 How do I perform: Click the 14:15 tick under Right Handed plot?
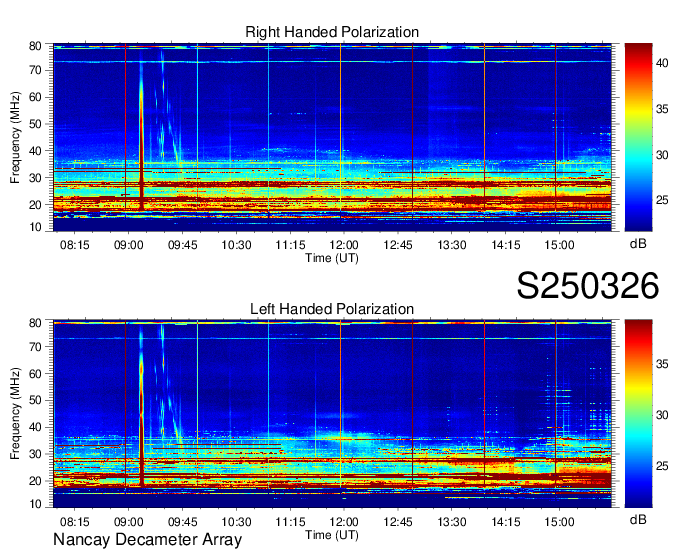[x=506, y=245]
